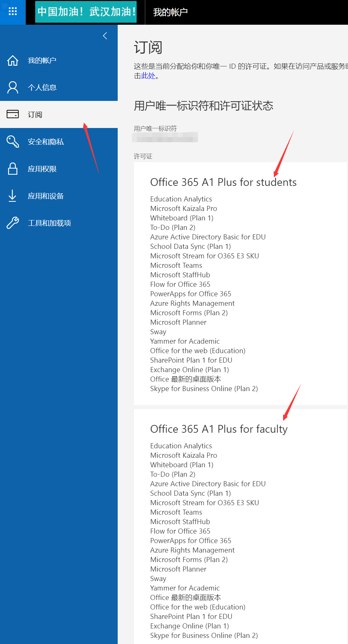Image resolution: width=348 pixels, height=644 pixels.
Task: Click the 订阅 page heading
Action: tap(148, 47)
